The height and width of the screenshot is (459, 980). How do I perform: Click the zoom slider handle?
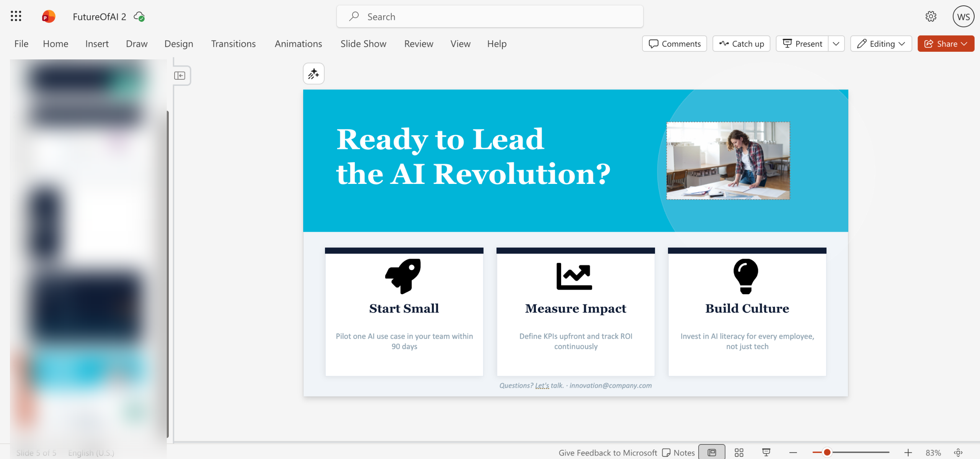point(827,452)
